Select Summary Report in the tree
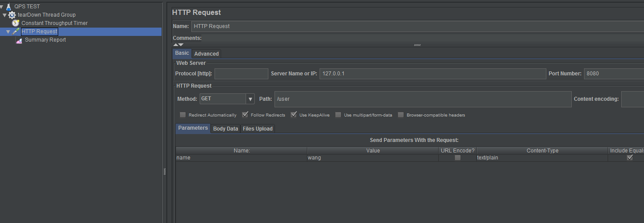This screenshot has height=223, width=644. (x=46, y=40)
